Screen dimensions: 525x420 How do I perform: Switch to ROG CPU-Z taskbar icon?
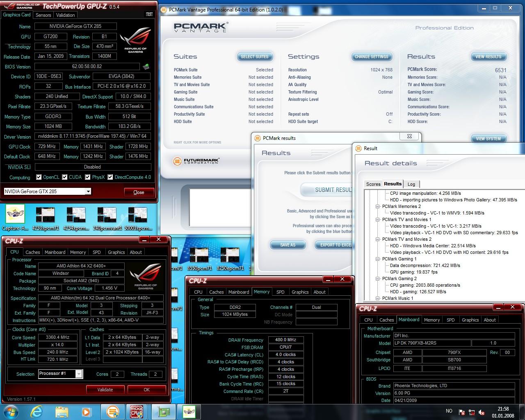[x=137, y=411]
